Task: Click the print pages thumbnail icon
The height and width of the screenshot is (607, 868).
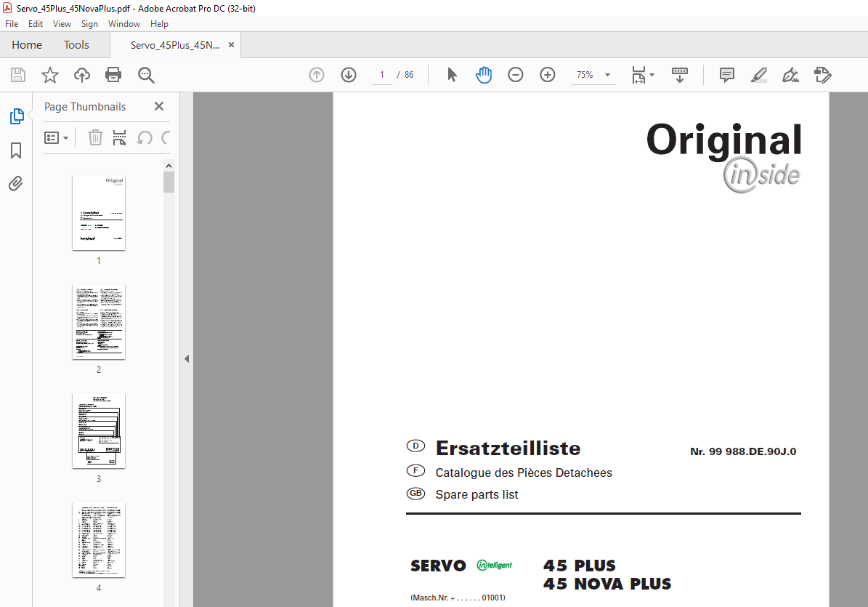Action: (x=119, y=137)
